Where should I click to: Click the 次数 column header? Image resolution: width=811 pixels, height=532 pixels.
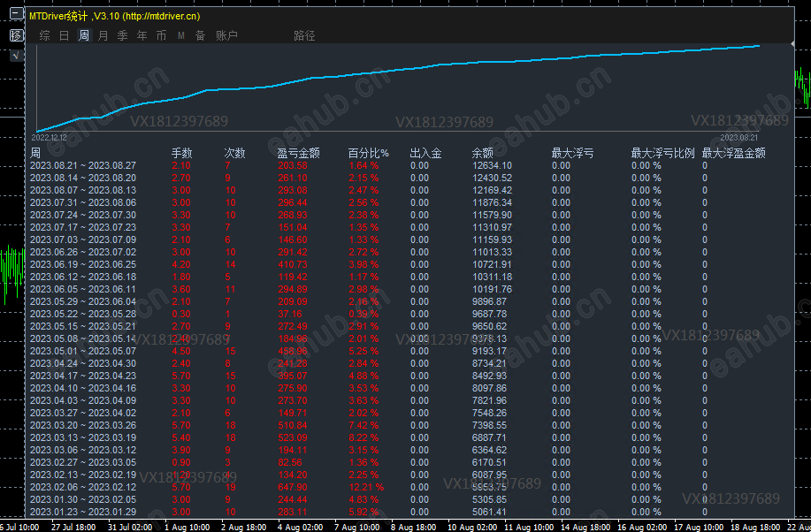(x=235, y=153)
